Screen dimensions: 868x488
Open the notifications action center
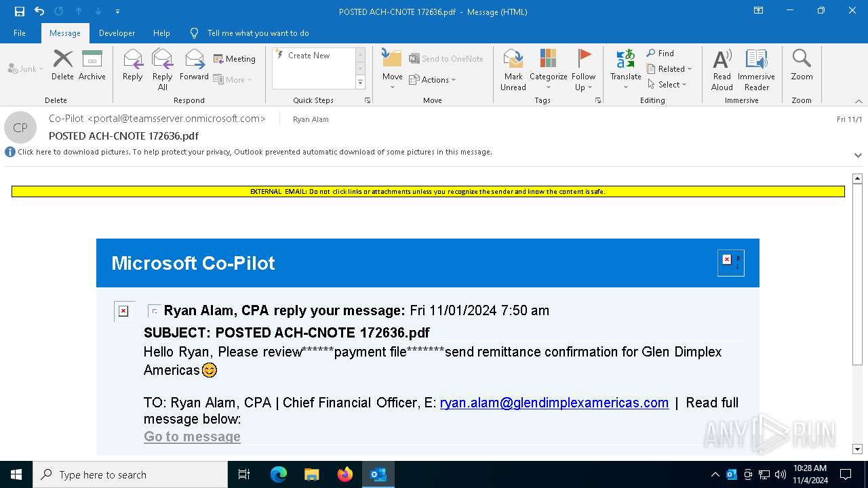tap(846, 474)
